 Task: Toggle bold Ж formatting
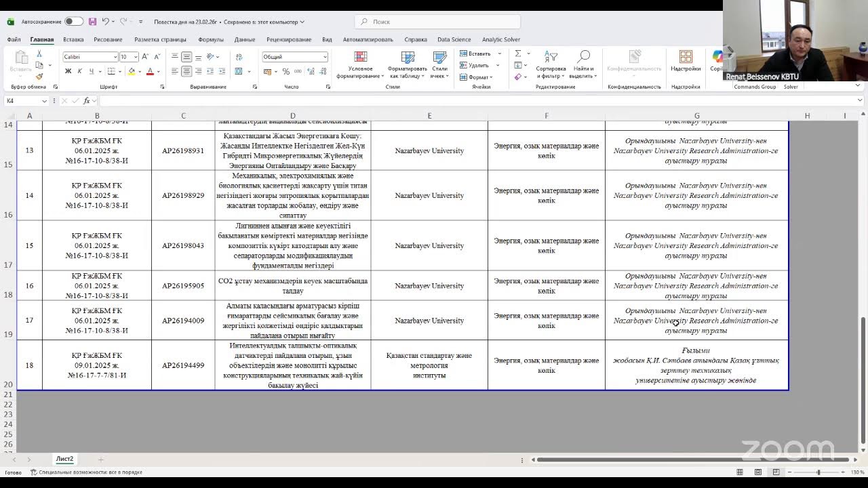coord(68,71)
